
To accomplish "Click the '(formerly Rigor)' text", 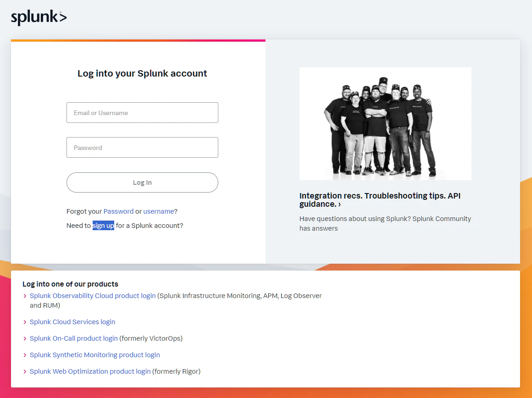I will [177, 371].
